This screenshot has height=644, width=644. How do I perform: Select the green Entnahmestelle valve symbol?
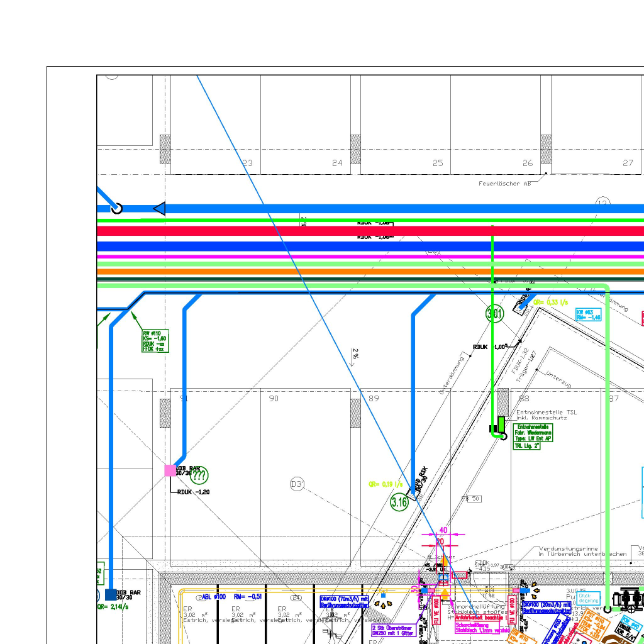500,426
